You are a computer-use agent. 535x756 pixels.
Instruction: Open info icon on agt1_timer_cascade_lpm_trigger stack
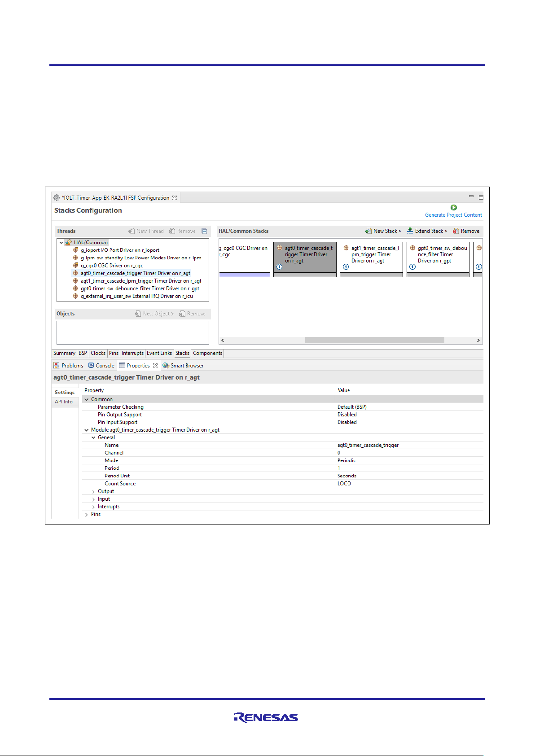[346, 267]
